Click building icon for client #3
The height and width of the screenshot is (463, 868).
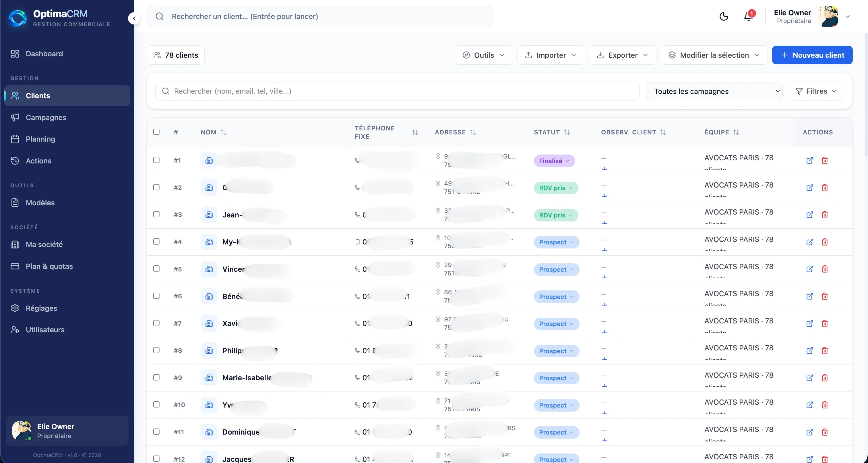coord(209,215)
